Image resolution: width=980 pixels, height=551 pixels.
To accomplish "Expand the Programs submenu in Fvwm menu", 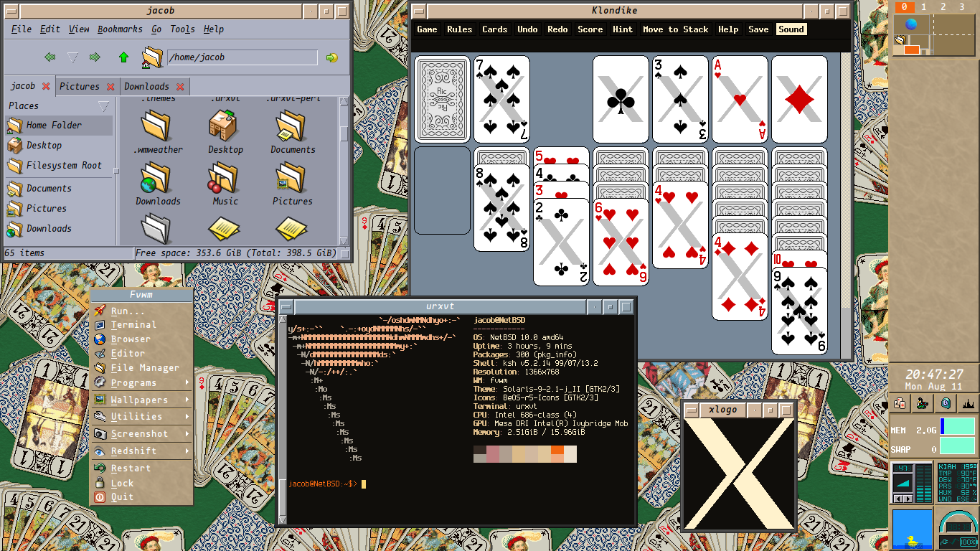I will coord(142,383).
